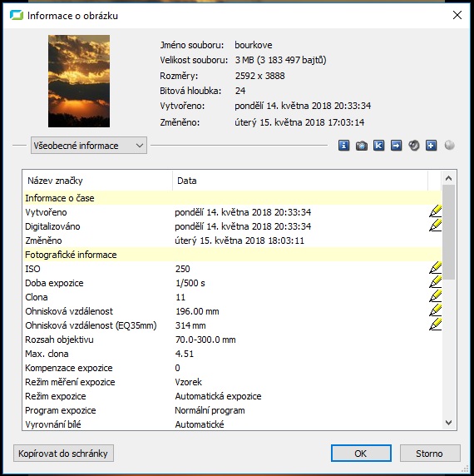Click Kopírovat do schránky button
This screenshot has width=474, height=476.
(x=63, y=454)
